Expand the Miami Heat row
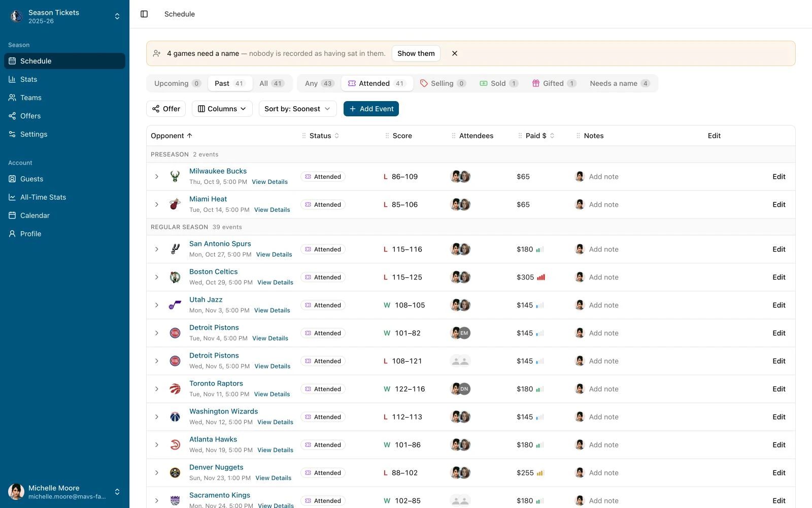Screen dimensions: 812x508 (157, 205)
